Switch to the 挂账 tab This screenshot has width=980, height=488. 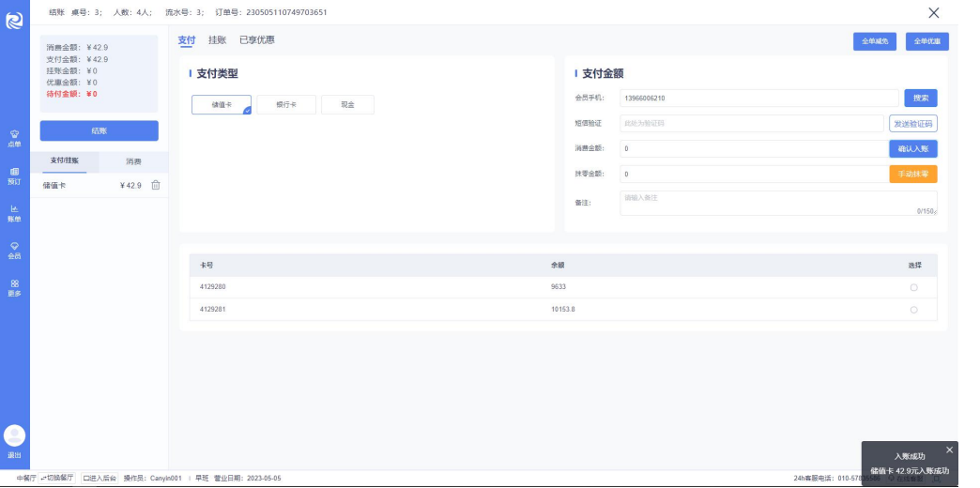click(217, 40)
